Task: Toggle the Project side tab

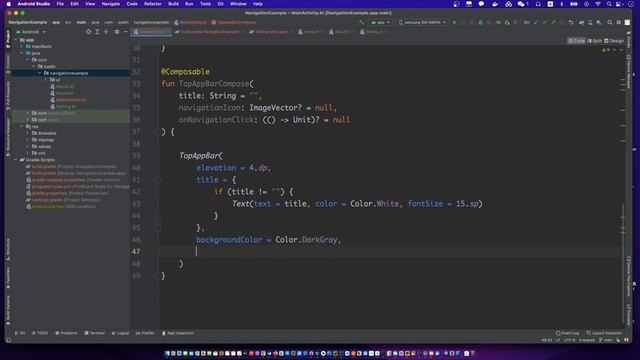Action: (8, 39)
